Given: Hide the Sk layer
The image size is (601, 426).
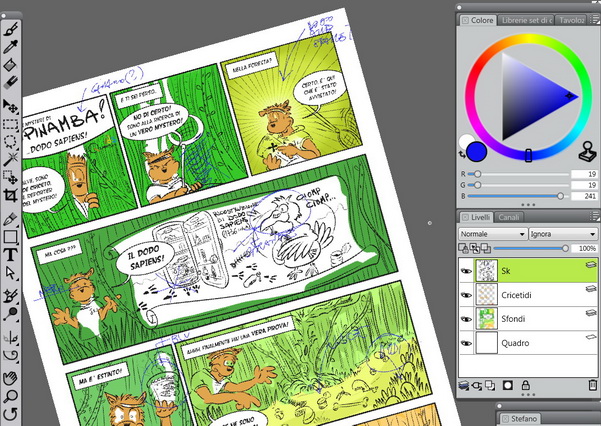Looking at the screenshot, I should pyautogui.click(x=466, y=271).
